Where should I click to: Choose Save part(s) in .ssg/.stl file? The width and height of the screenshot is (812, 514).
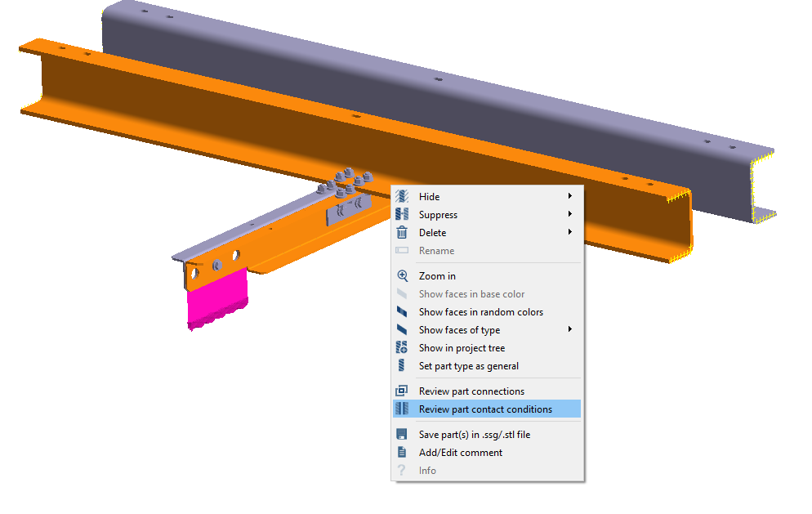(487, 435)
